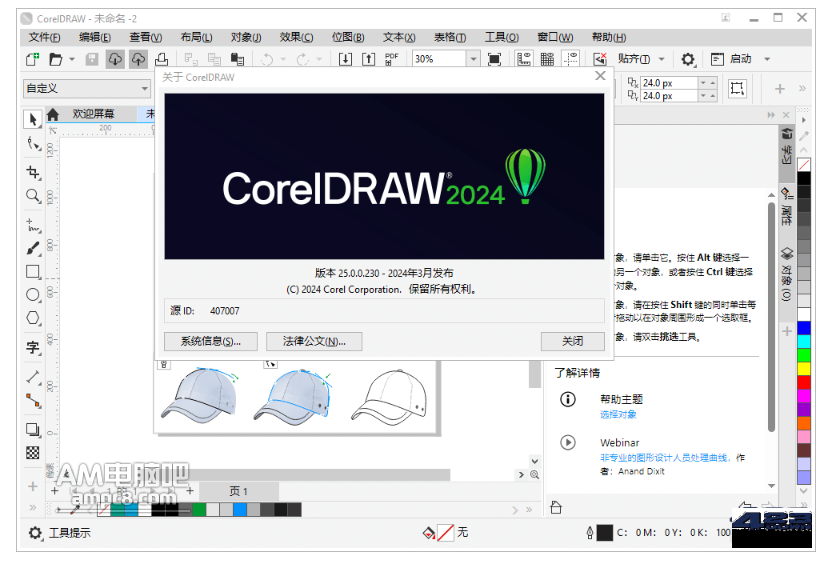Select the Rectangle tool
The height and width of the screenshot is (563, 834).
click(33, 272)
